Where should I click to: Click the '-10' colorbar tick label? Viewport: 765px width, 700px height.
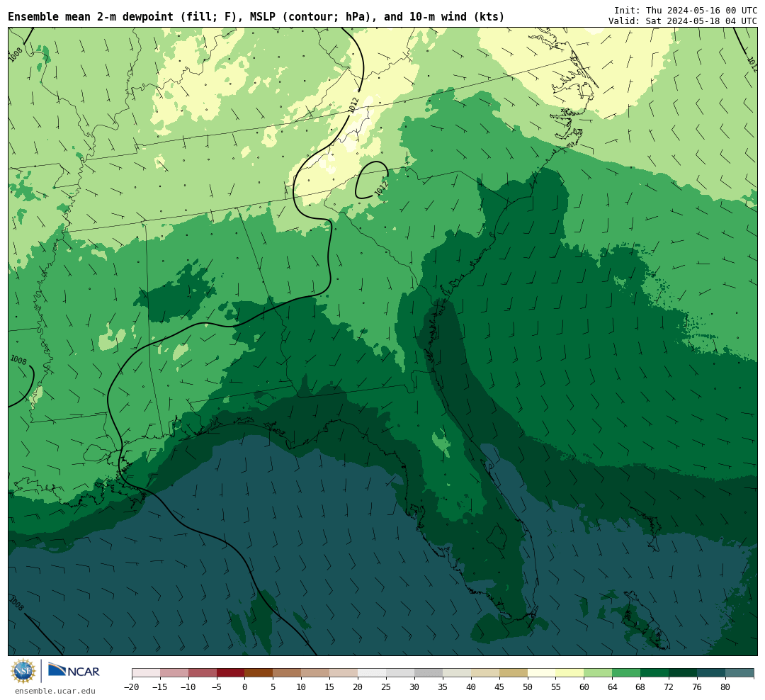[x=188, y=687]
